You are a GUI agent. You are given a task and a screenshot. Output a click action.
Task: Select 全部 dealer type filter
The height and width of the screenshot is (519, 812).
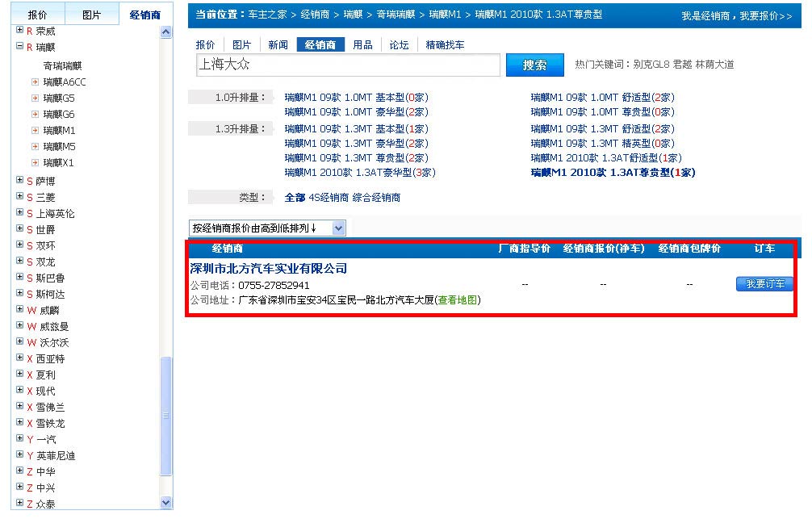coord(295,197)
